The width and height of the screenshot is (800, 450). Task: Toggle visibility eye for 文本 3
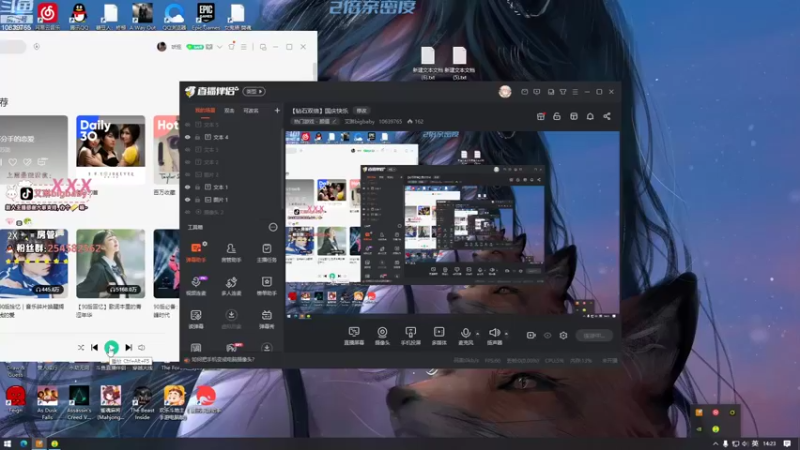187,149
